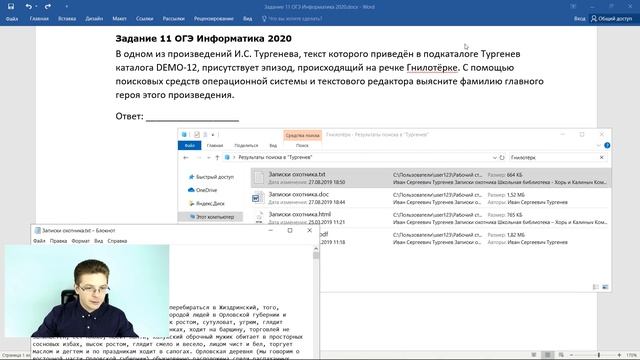This screenshot has width=640, height=360.
Task: Click the Explorer window icon in its title bar
Action: (184, 134)
